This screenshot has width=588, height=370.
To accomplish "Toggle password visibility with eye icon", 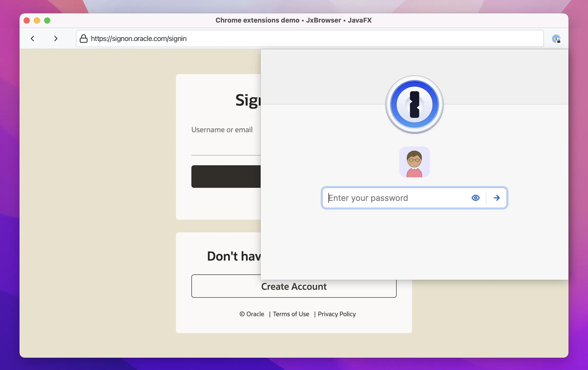I will click(x=476, y=197).
